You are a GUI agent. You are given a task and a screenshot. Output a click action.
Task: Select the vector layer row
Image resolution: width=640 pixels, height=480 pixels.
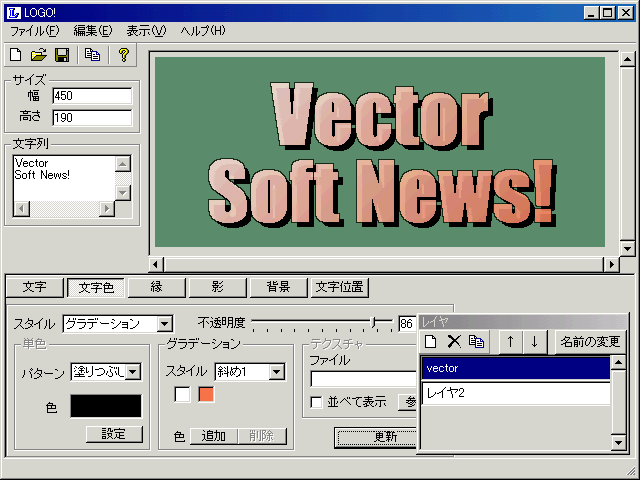click(516, 369)
